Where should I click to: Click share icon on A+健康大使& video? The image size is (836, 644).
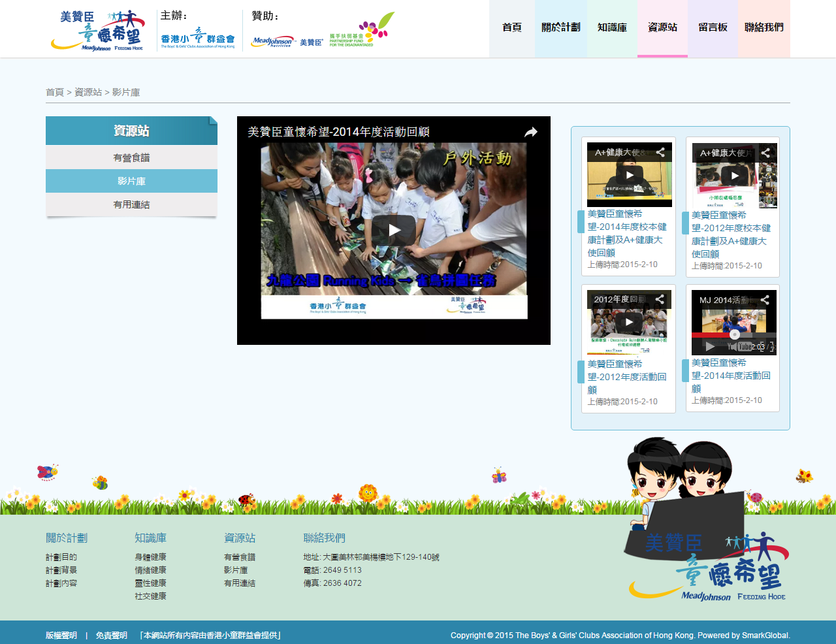coord(660,152)
